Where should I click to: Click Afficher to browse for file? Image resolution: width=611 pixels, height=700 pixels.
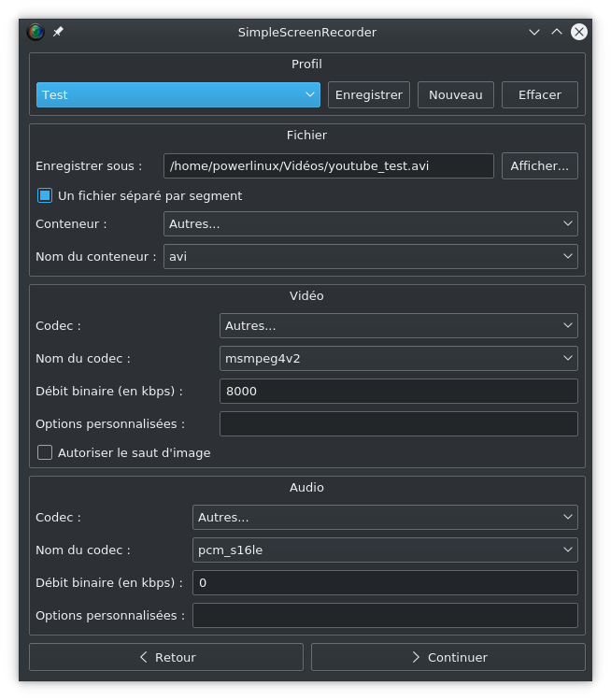pos(540,165)
